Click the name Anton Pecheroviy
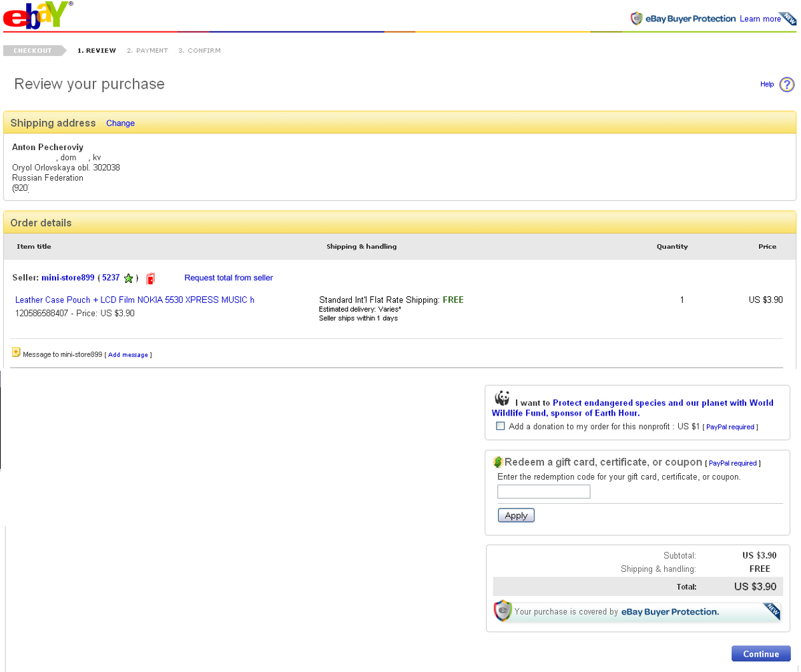 pos(48,147)
